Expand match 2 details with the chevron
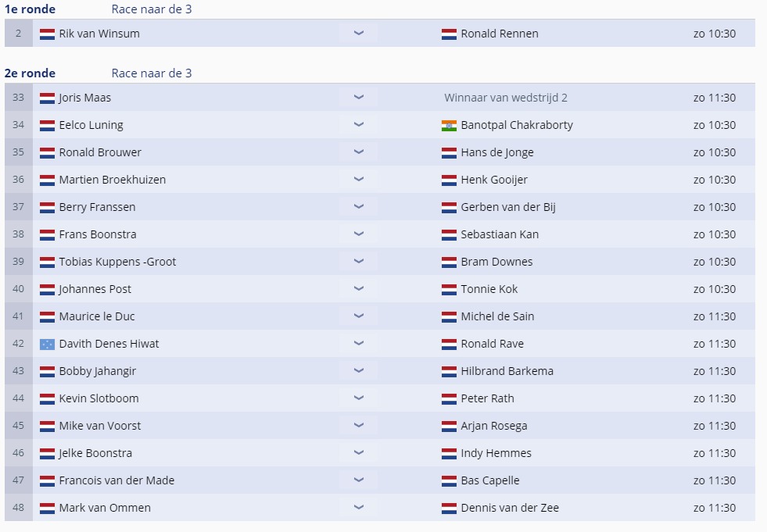The height and width of the screenshot is (532, 767). 359,34
